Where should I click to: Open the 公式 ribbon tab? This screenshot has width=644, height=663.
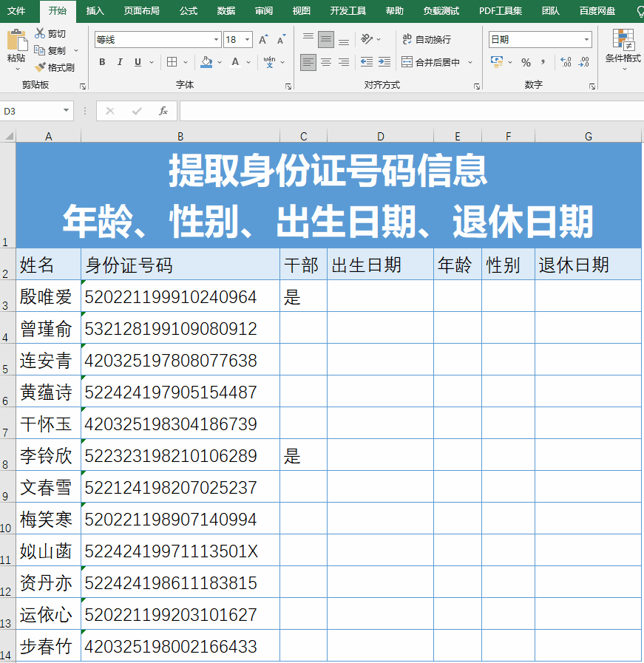click(188, 11)
